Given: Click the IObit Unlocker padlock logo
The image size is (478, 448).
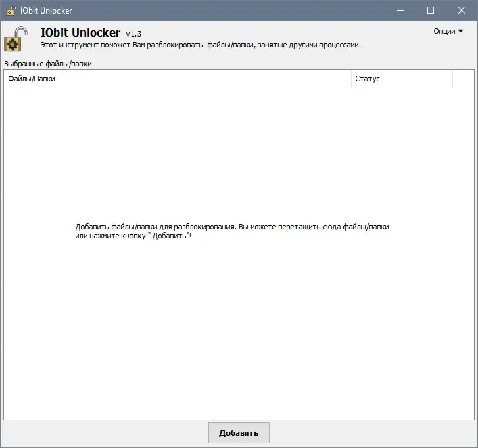Looking at the screenshot, I should click(16, 39).
